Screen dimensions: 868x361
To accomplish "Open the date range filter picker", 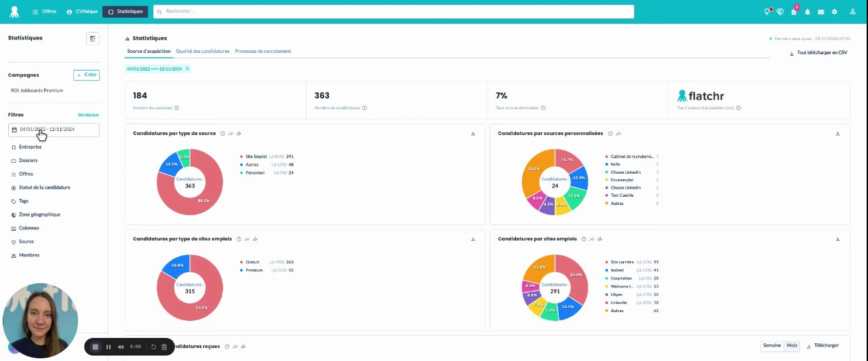I will pos(54,130).
